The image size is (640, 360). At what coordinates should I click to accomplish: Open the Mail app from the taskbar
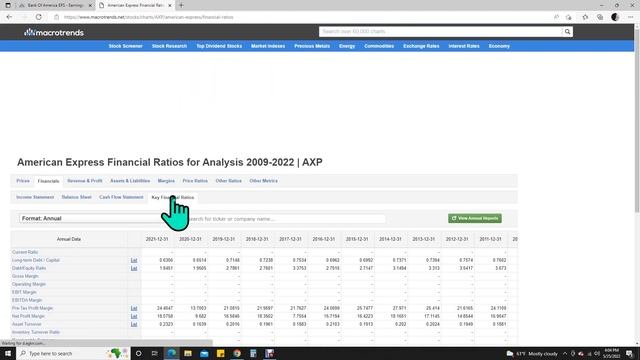click(x=204, y=353)
